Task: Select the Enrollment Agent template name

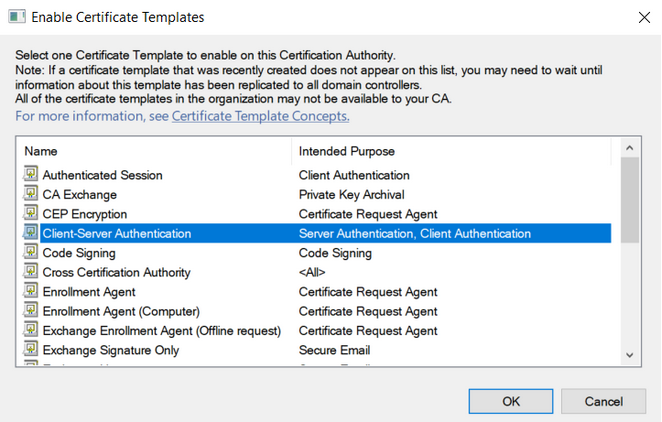Action: [89, 292]
